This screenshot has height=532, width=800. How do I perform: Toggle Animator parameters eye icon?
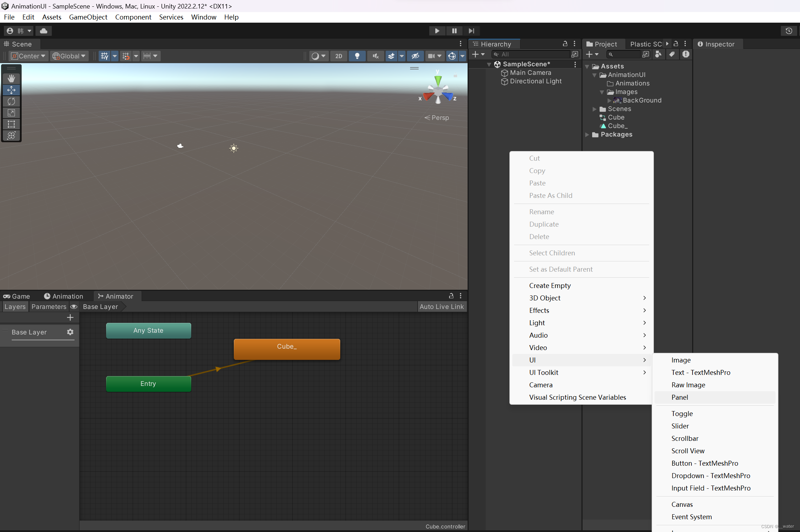click(74, 307)
